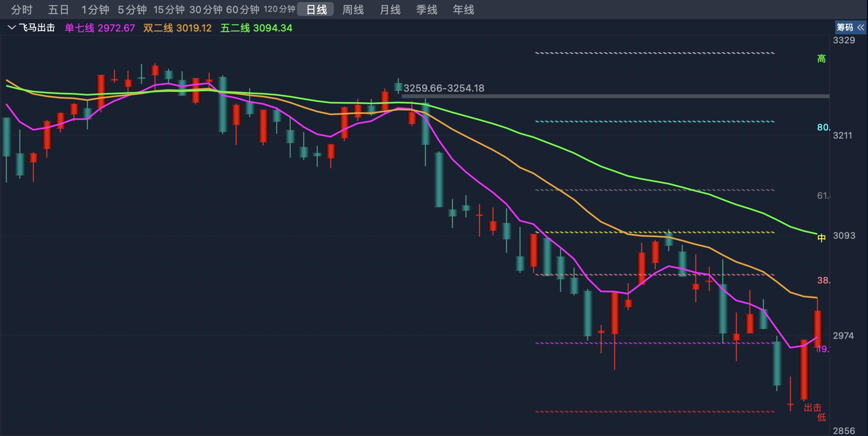The image size is (868, 436).
Task: Select the 1分钟 timeframe tab
Action: (x=95, y=9)
